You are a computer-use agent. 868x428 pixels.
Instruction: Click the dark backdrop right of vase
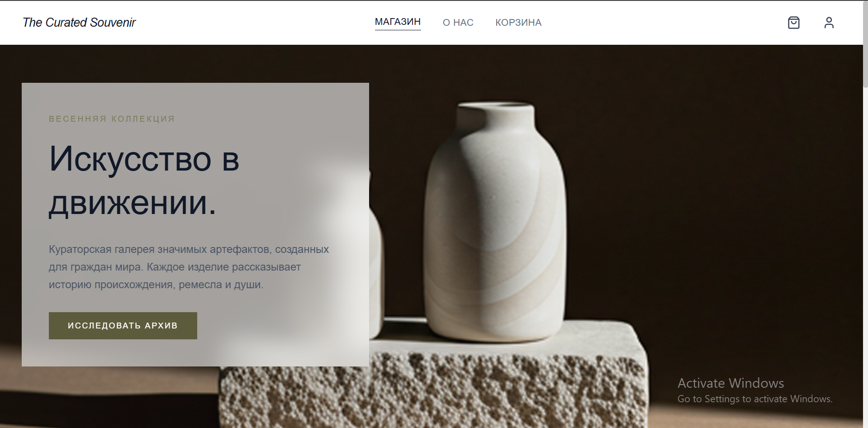(x=715, y=181)
